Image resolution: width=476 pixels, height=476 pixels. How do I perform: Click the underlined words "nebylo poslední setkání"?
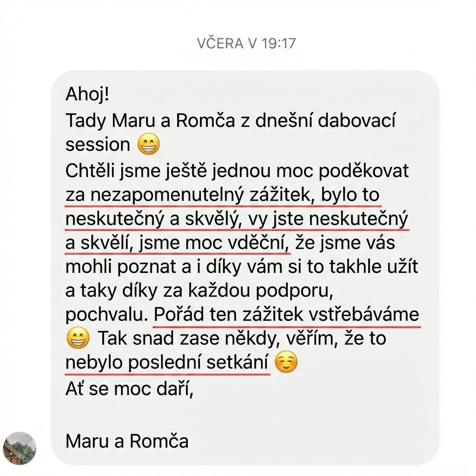pyautogui.click(x=167, y=362)
